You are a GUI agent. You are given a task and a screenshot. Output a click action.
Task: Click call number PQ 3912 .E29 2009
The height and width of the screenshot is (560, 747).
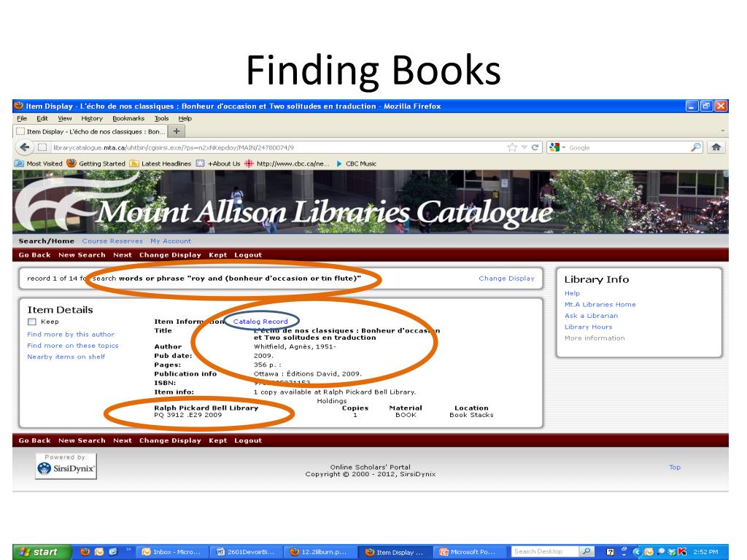187,415
